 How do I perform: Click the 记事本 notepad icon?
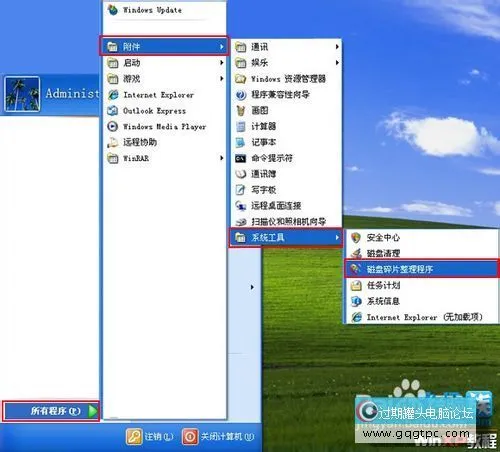(x=241, y=142)
